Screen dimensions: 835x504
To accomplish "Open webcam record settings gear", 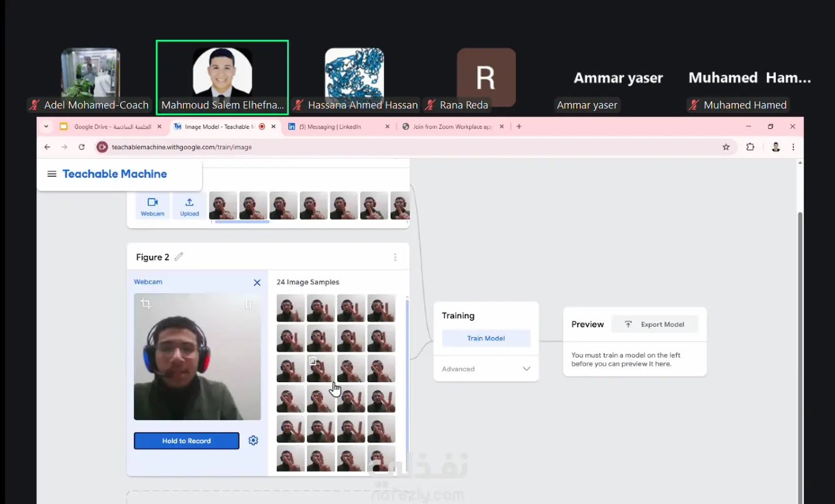I will point(253,440).
